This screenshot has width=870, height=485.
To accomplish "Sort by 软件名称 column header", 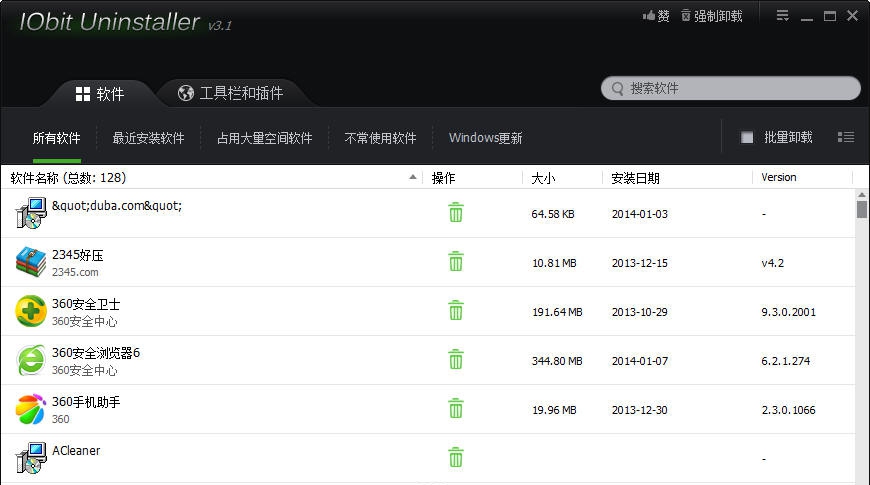I will tap(213, 178).
